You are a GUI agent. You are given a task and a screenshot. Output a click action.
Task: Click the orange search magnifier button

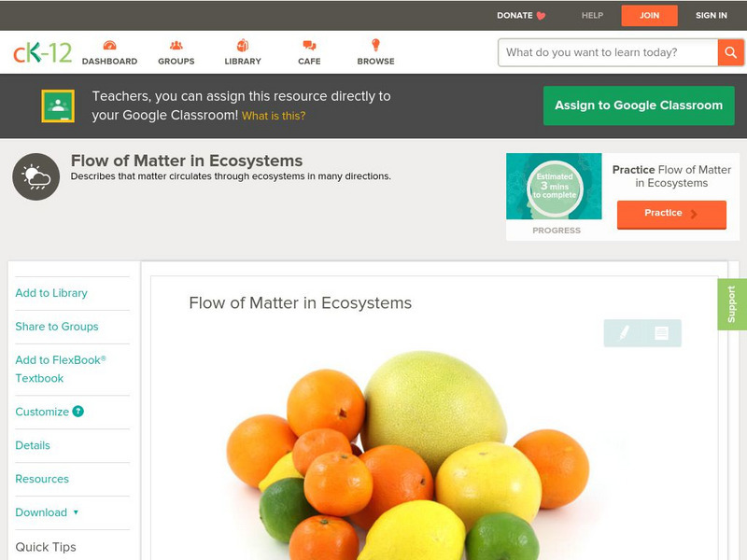point(730,52)
